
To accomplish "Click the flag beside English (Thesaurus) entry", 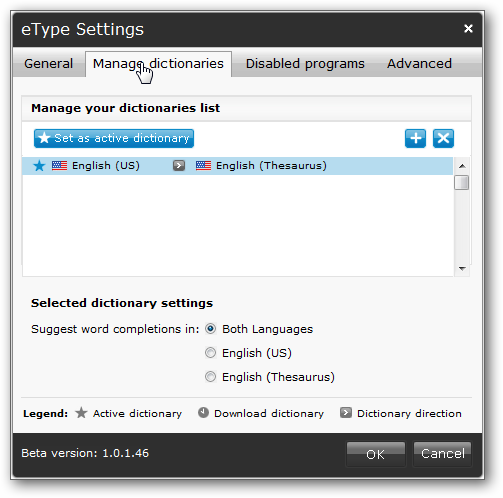I will pyautogui.click(x=203, y=166).
